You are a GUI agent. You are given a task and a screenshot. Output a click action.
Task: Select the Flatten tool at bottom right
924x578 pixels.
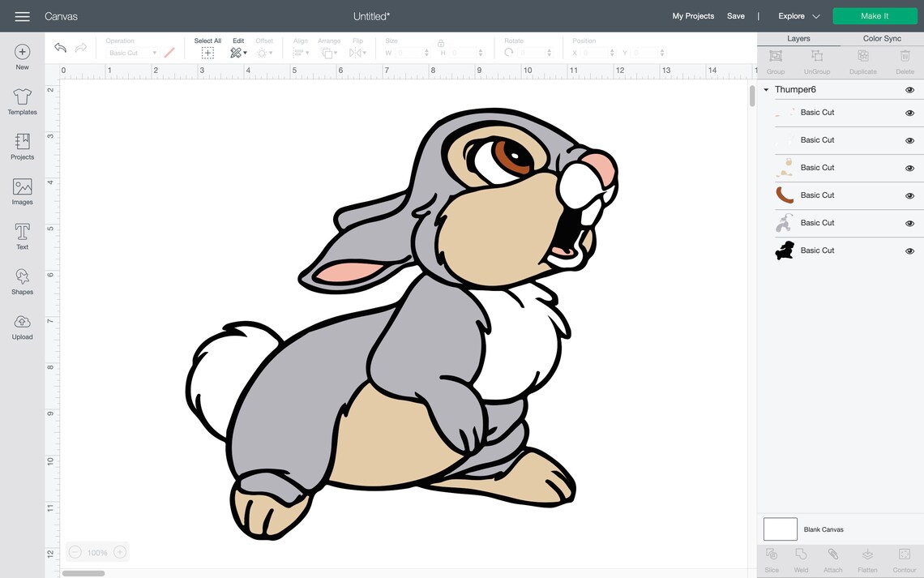click(867, 559)
